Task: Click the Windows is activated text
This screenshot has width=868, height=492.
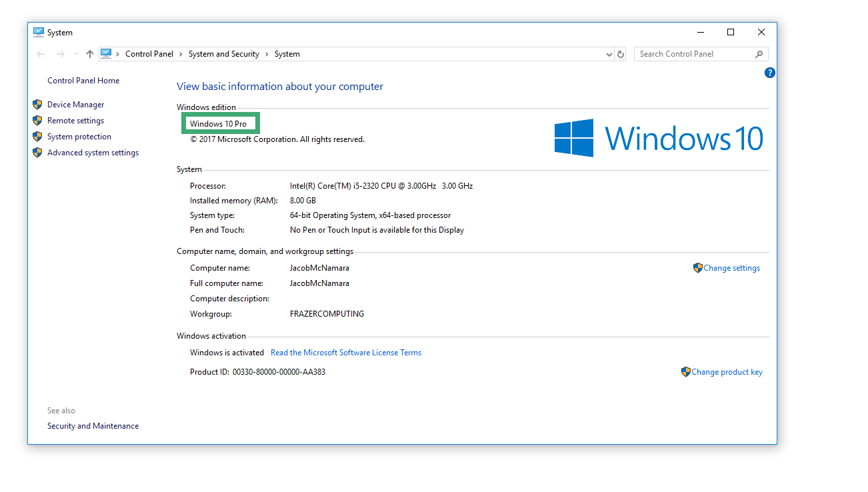Action: click(227, 353)
